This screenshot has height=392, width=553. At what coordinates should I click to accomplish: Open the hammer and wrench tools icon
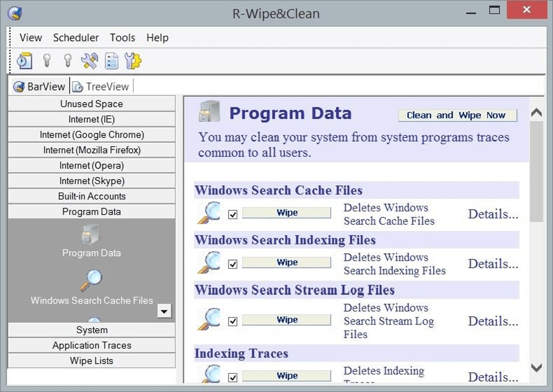point(89,61)
